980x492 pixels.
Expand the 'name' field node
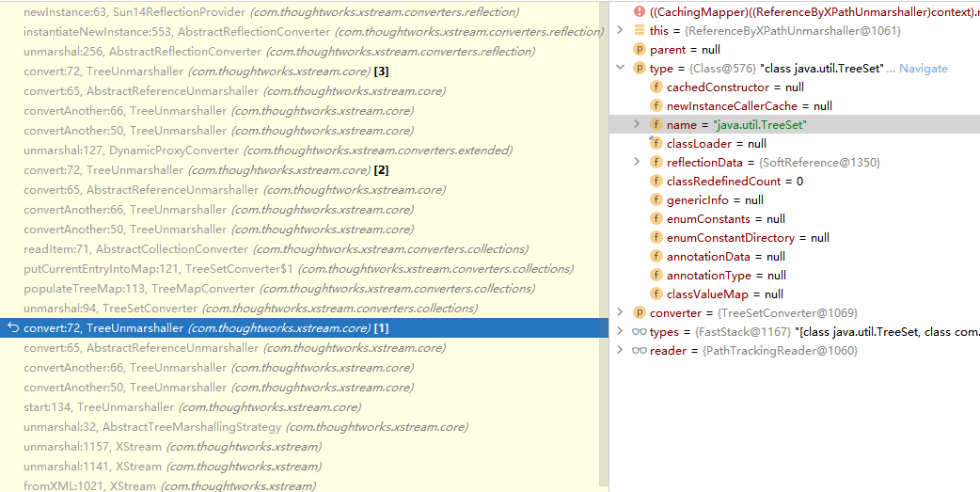pos(637,124)
